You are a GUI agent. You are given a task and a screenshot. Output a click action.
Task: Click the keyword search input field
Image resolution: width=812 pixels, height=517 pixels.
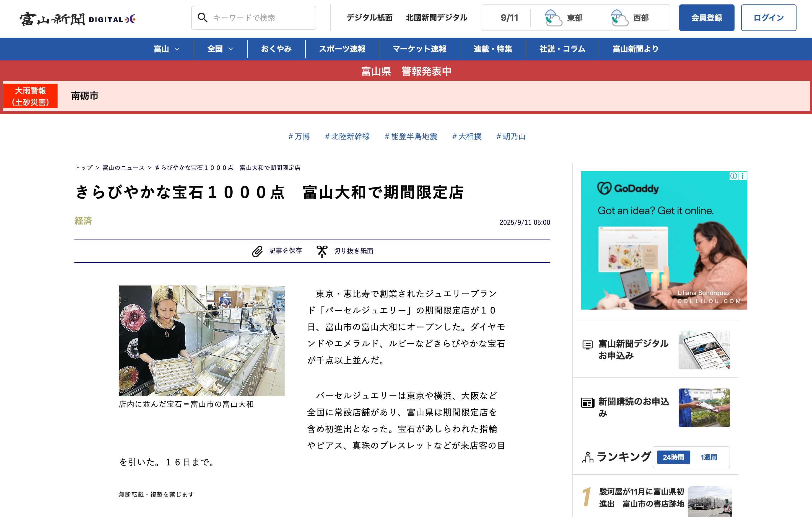260,18
